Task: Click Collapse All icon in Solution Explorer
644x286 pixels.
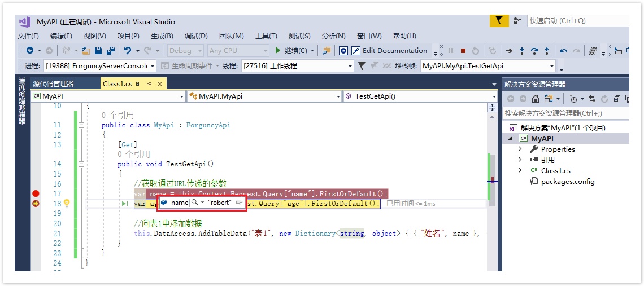Action: 617,99
